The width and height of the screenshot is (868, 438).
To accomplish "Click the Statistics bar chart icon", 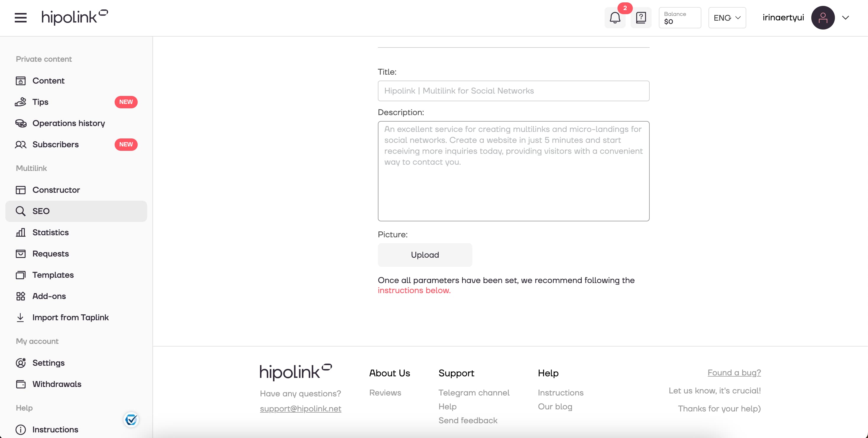I will [x=21, y=232].
